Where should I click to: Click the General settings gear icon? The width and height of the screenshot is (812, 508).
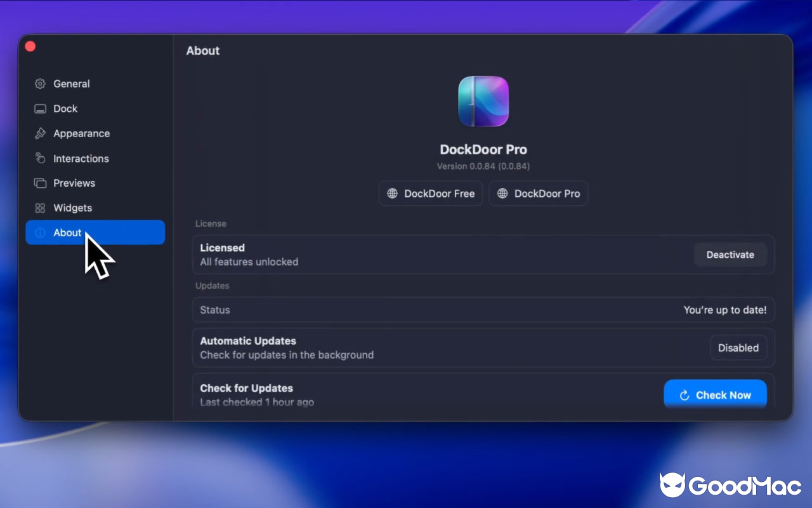39,83
